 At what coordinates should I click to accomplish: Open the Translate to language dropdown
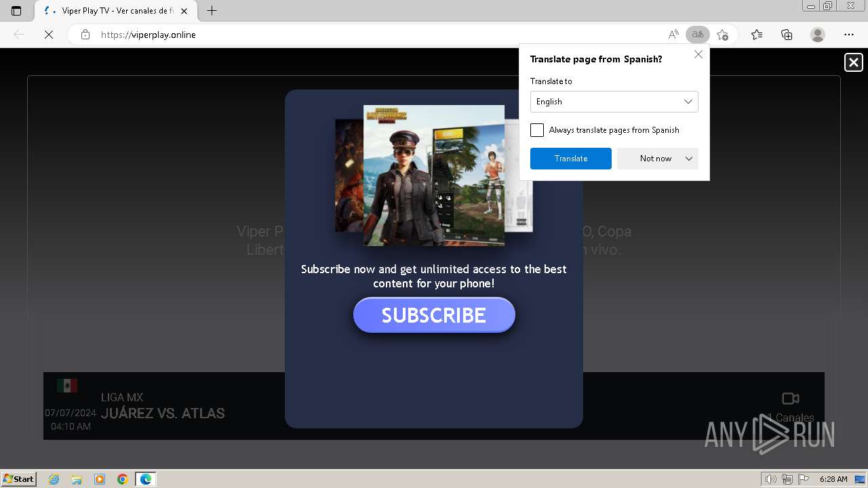tap(614, 102)
